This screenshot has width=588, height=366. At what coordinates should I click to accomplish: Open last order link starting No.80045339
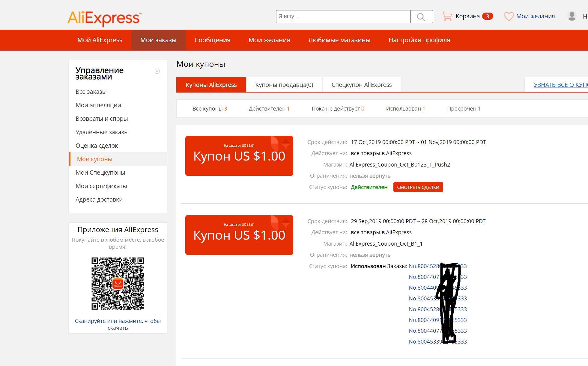(438, 342)
